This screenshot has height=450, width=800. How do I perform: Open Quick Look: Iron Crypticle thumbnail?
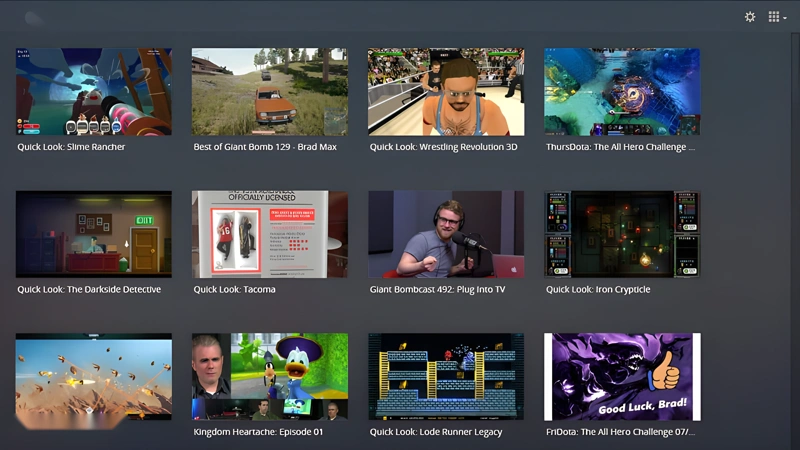(x=622, y=234)
